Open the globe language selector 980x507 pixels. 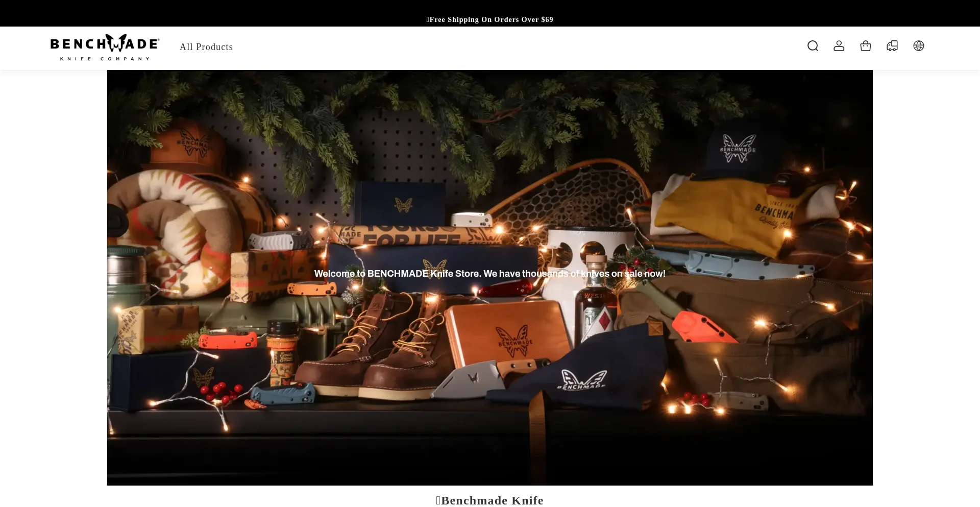[919, 46]
